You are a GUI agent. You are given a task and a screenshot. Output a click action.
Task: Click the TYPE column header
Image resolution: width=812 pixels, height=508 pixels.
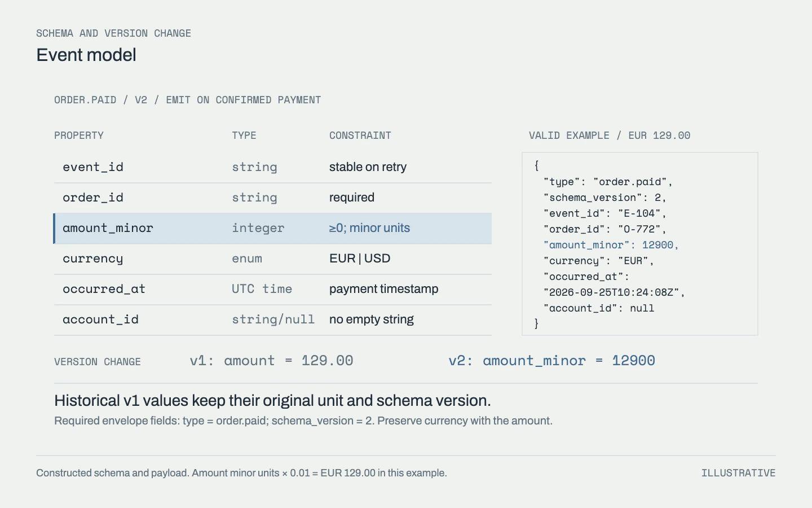pos(244,135)
